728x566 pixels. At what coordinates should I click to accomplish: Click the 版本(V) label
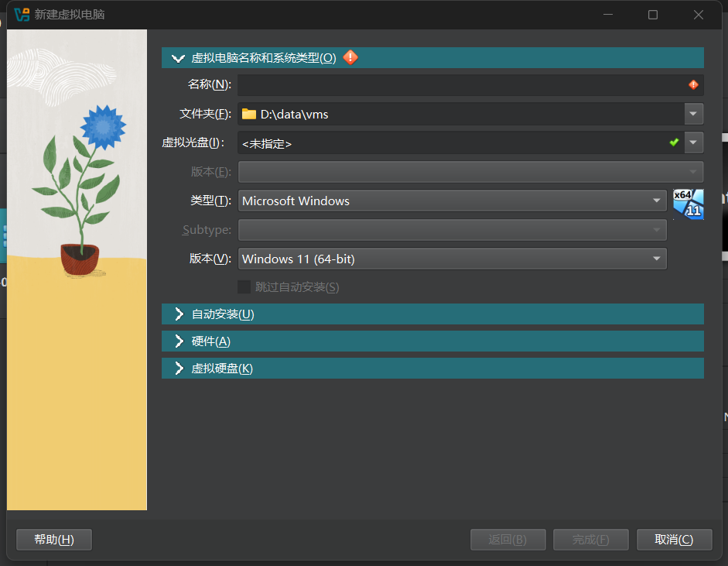tap(210, 259)
